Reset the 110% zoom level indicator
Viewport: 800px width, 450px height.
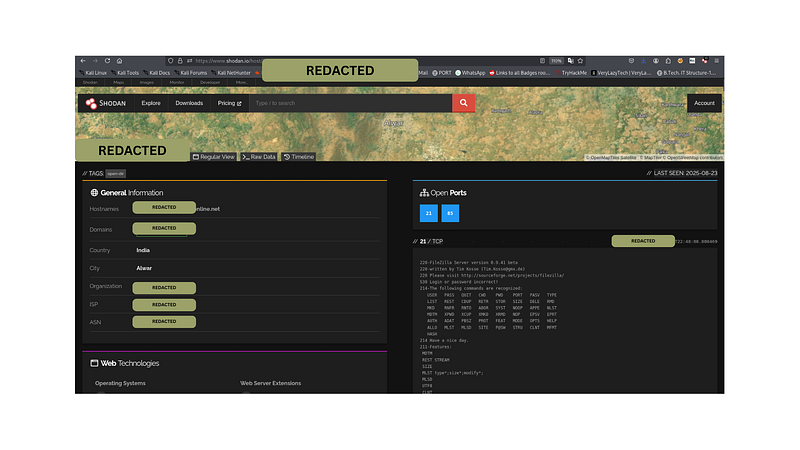(x=556, y=61)
